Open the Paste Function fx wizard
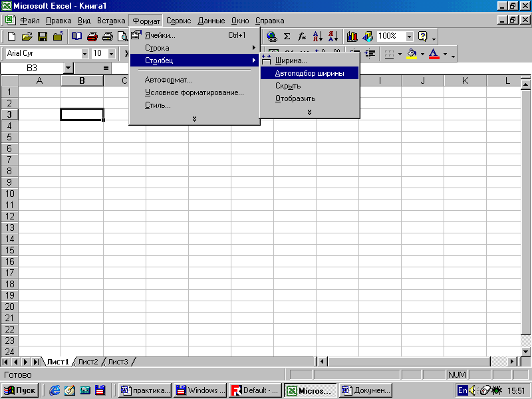Viewport: 532px width, 399px height. [x=302, y=37]
